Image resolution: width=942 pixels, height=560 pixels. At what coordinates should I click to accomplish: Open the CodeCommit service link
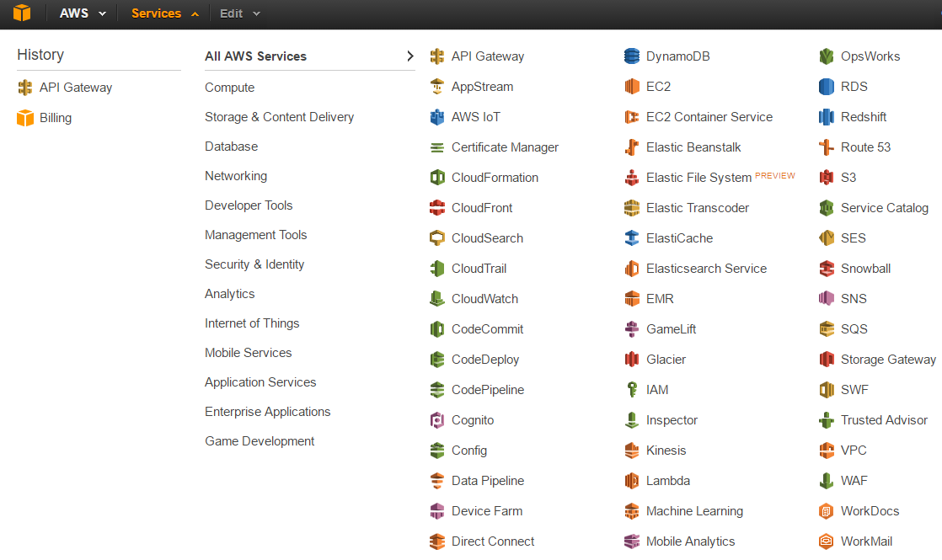[487, 329]
